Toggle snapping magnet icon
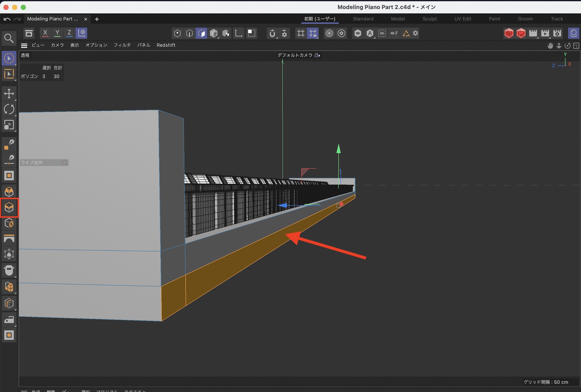Viewport: 581px width, 392px height. [x=272, y=33]
